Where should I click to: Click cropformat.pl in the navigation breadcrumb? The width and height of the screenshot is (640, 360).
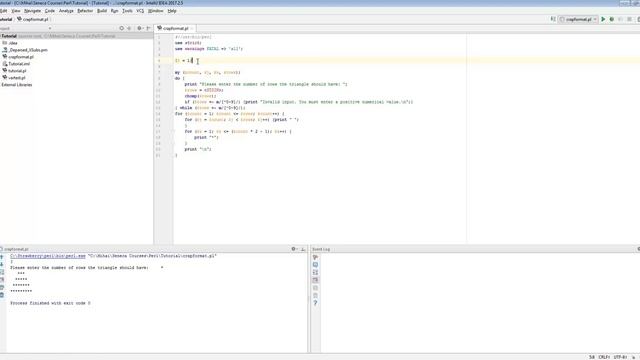33,19
